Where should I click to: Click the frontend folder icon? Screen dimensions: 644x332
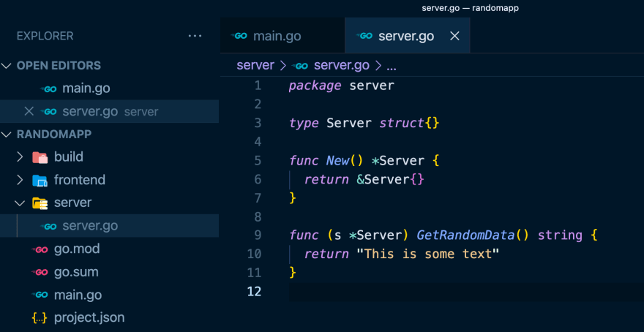click(x=40, y=180)
